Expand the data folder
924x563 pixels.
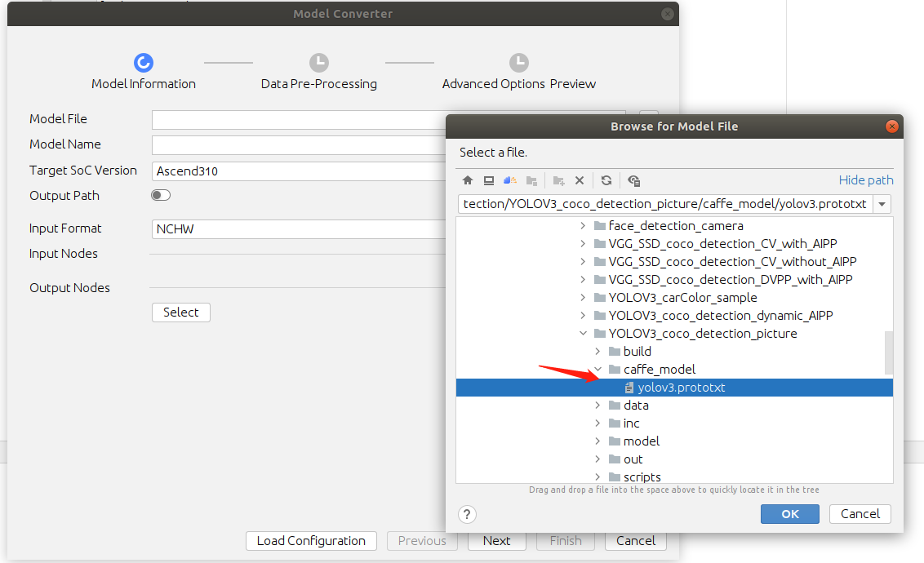[x=597, y=406]
